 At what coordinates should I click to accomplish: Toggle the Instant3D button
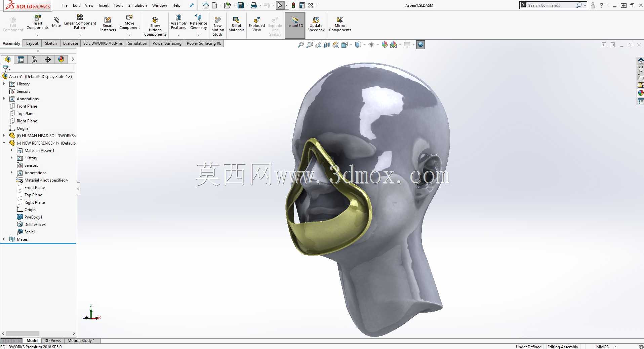point(295,26)
